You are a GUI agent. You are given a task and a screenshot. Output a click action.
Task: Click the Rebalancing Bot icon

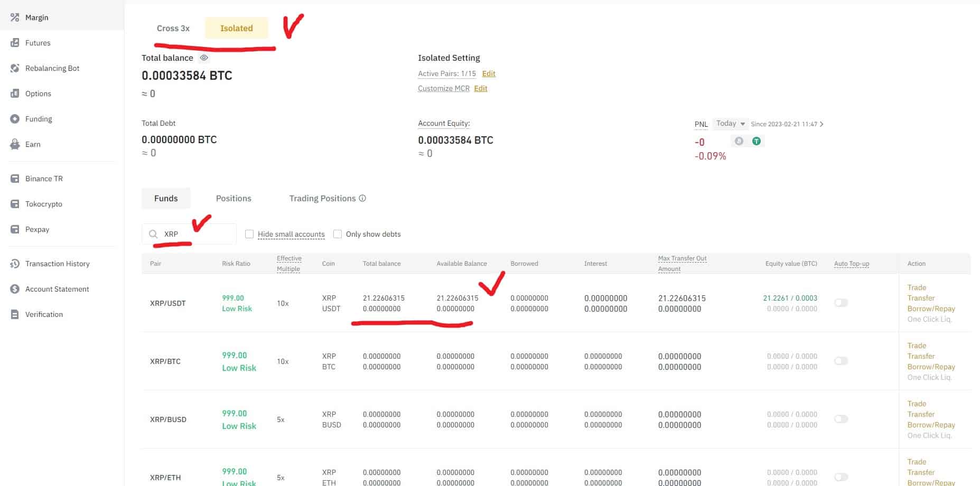pos(15,68)
